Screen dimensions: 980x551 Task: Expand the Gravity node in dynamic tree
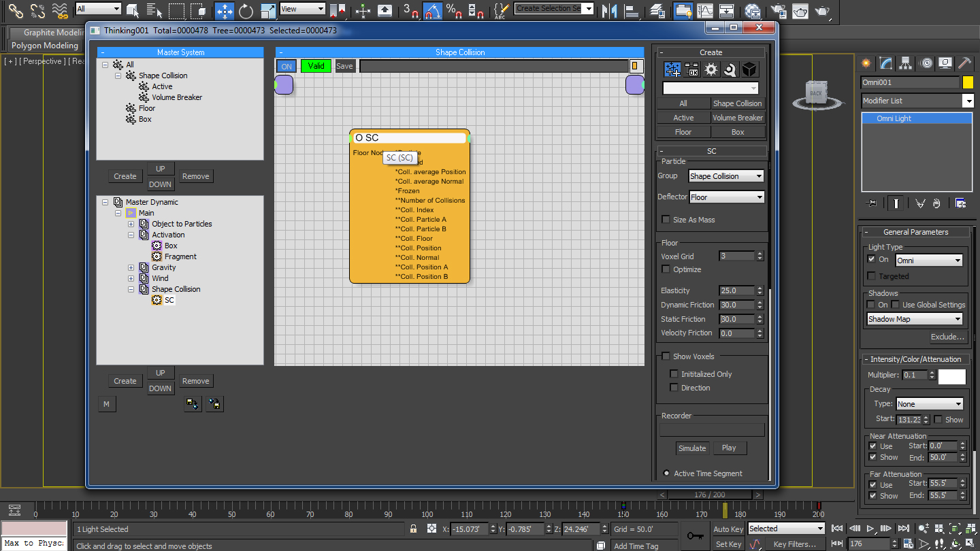(x=131, y=267)
